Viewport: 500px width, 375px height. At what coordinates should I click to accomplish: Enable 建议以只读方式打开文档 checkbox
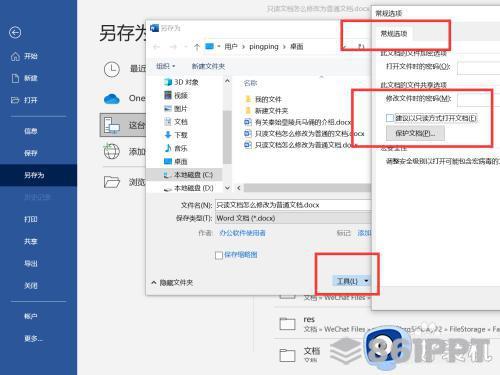(390, 118)
